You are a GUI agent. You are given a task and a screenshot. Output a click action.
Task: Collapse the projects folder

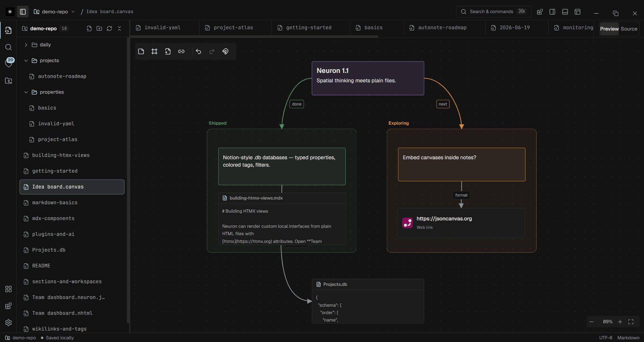pos(72,60)
